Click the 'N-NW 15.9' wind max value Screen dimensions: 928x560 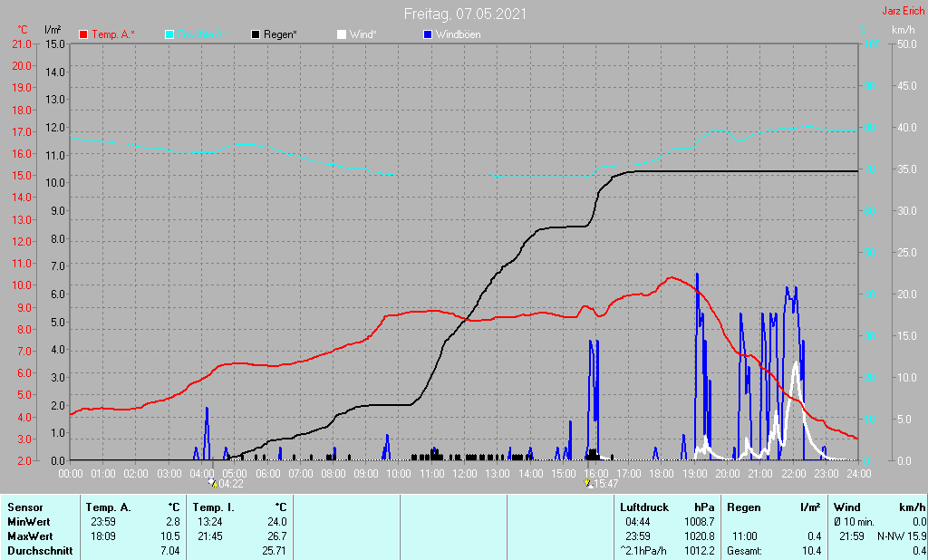[x=902, y=536]
